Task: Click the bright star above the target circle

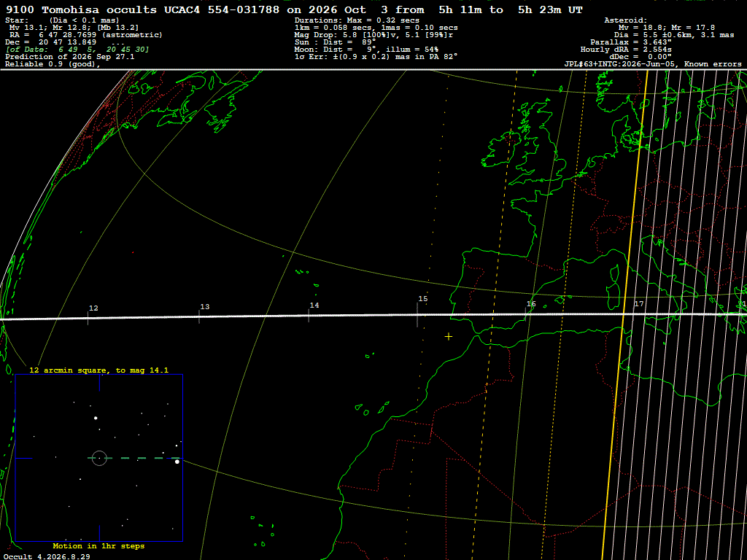Action: pos(96,418)
